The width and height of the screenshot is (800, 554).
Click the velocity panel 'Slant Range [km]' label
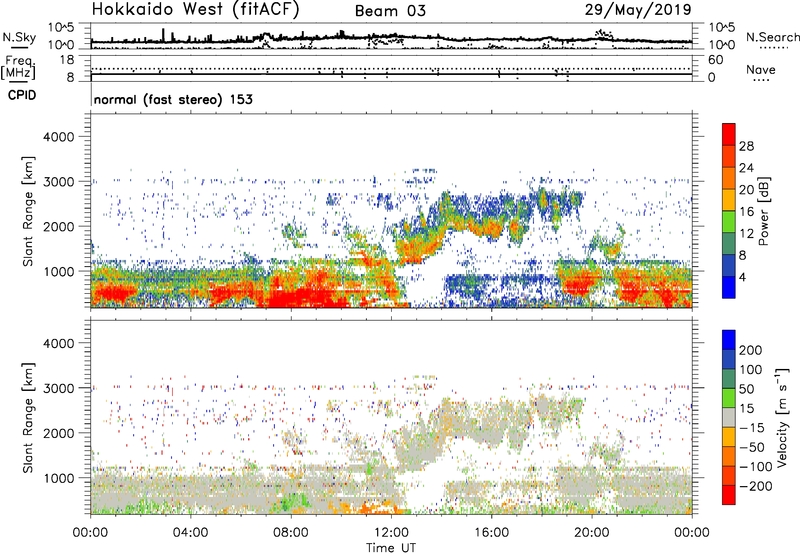click(28, 418)
